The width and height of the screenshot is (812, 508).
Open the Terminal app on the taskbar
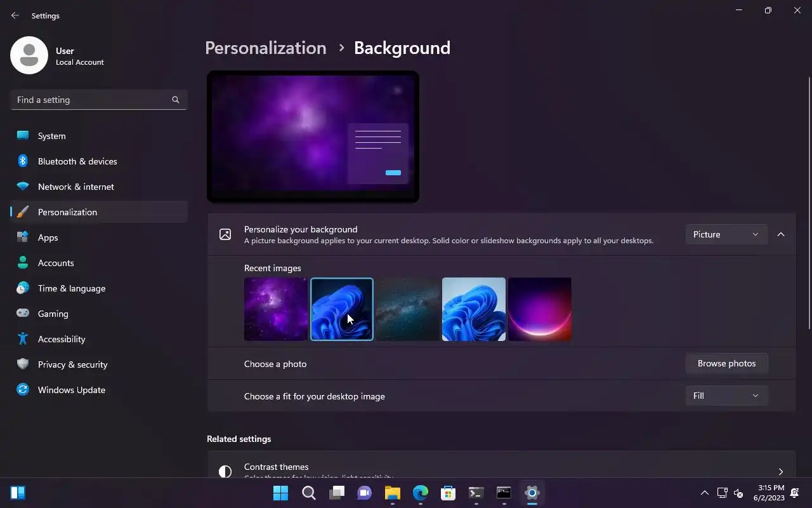click(x=476, y=493)
